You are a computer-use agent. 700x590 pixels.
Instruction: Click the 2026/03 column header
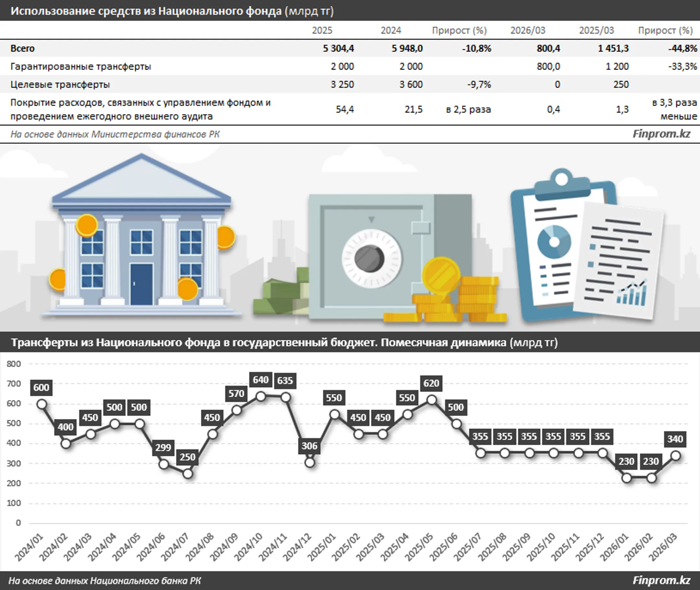pos(527,30)
